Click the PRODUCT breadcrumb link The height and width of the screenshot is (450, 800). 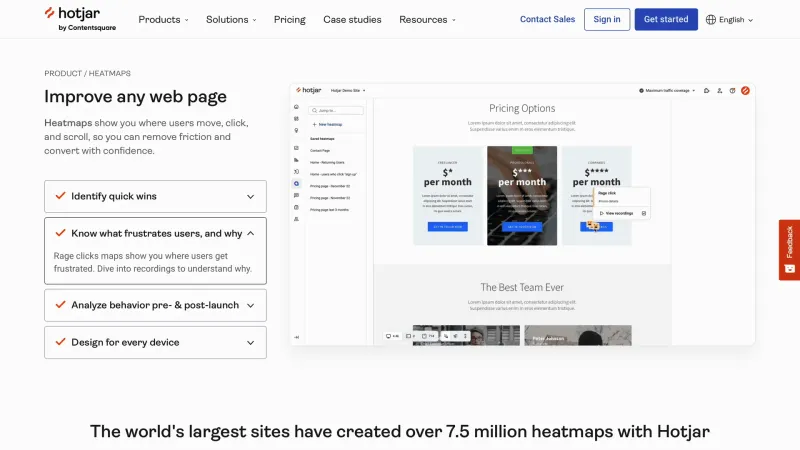pos(63,73)
